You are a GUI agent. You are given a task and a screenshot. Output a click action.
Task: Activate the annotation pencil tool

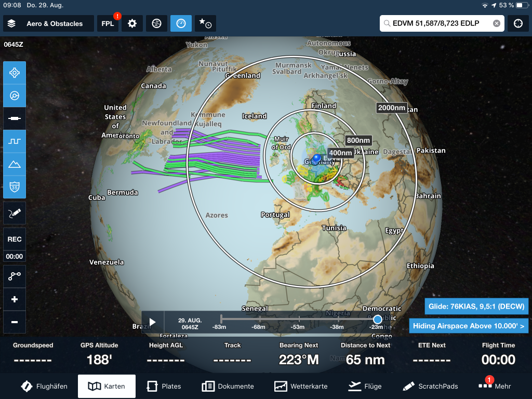tap(15, 213)
